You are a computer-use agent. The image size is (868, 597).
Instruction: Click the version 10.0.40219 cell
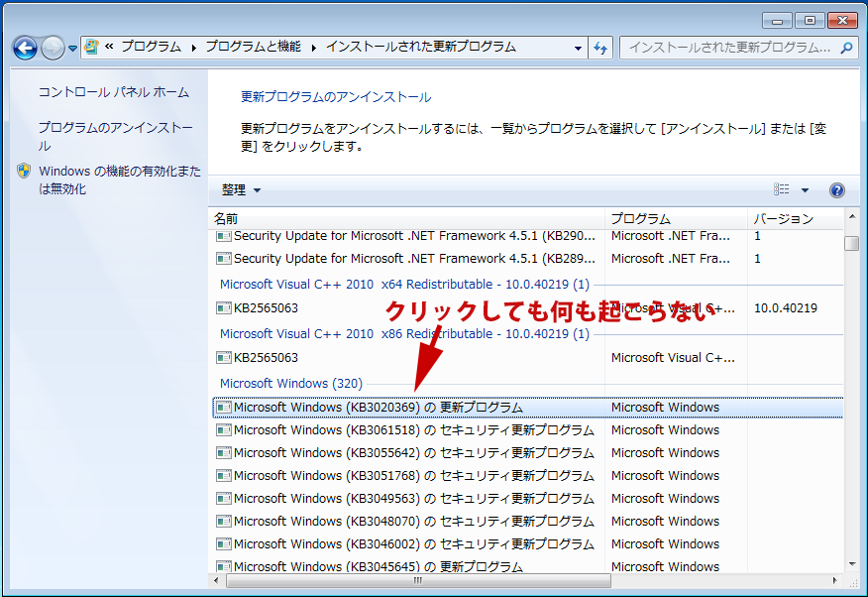pyautogui.click(x=786, y=307)
